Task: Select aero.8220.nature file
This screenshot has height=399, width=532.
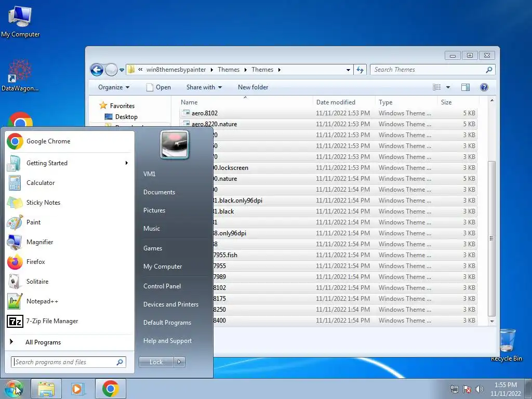Action: click(328, 124)
